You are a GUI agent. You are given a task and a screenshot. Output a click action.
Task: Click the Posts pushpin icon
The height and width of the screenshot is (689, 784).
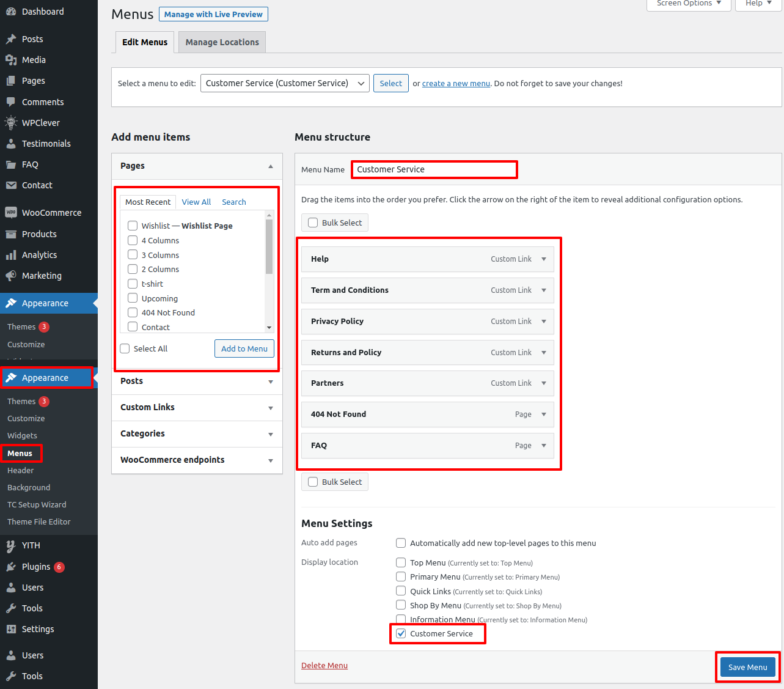[x=11, y=39]
